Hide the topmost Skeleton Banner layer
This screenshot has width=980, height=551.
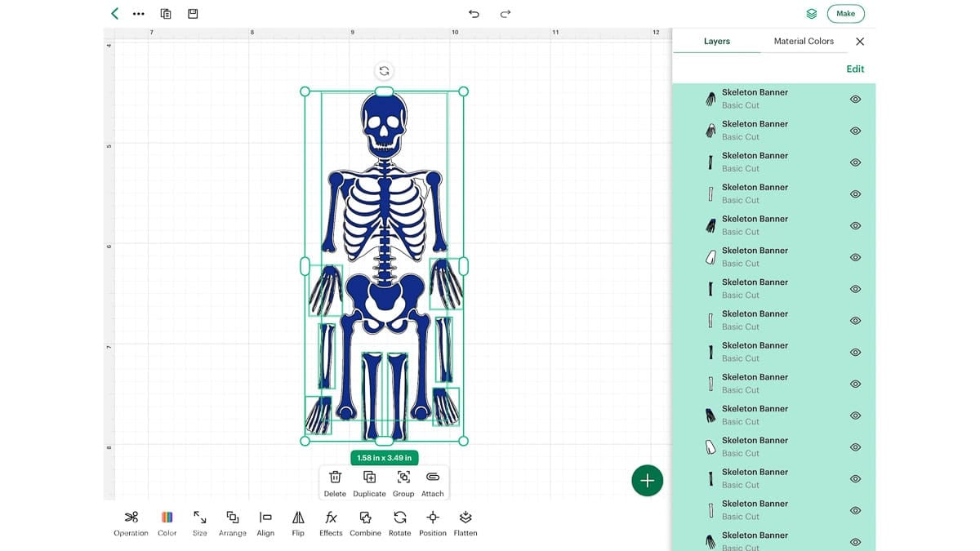[x=855, y=99]
